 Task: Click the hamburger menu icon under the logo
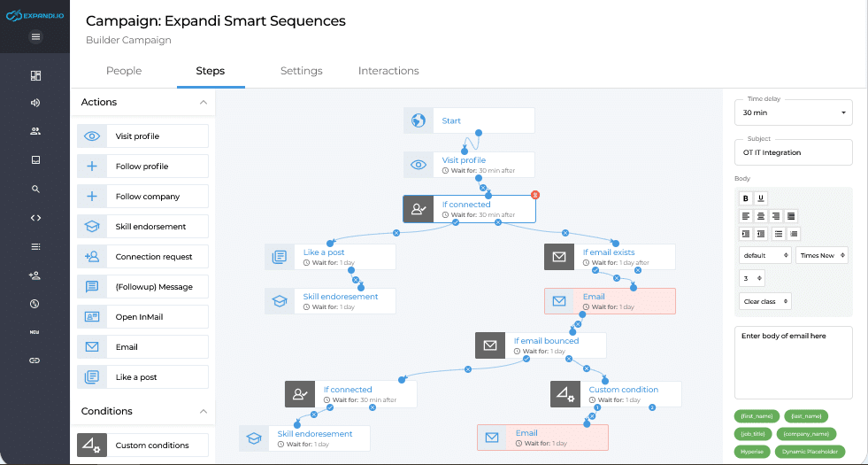coord(35,37)
